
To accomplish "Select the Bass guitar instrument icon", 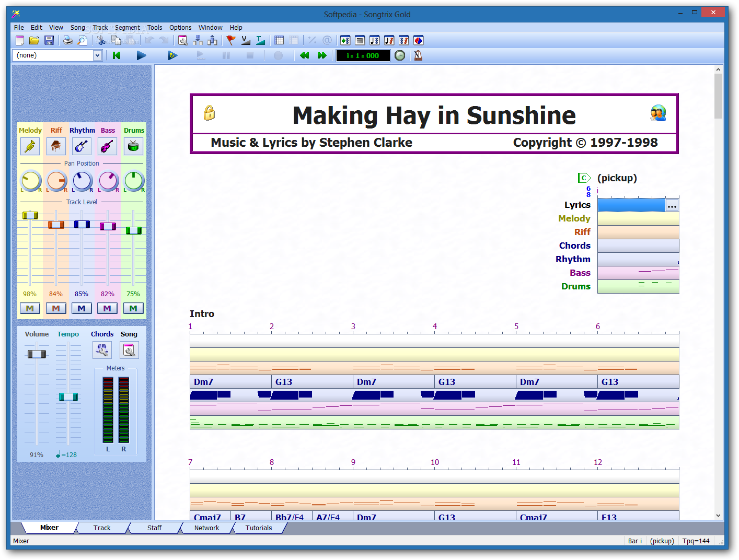I will 108,146.
